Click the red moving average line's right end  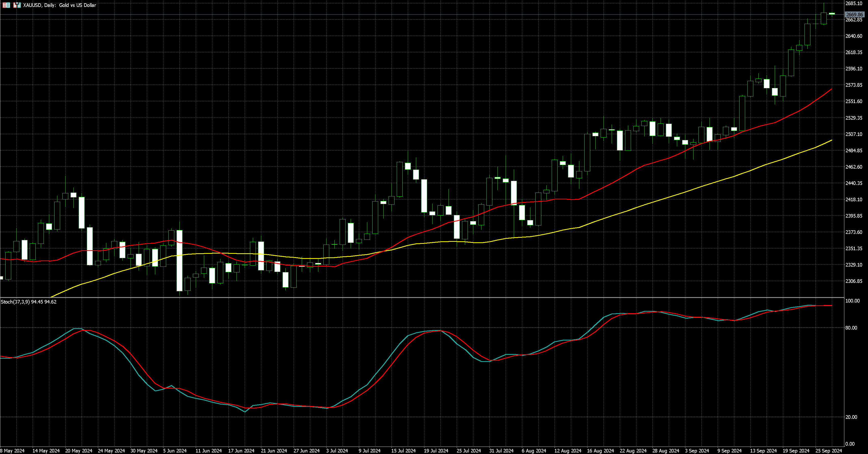[831, 89]
